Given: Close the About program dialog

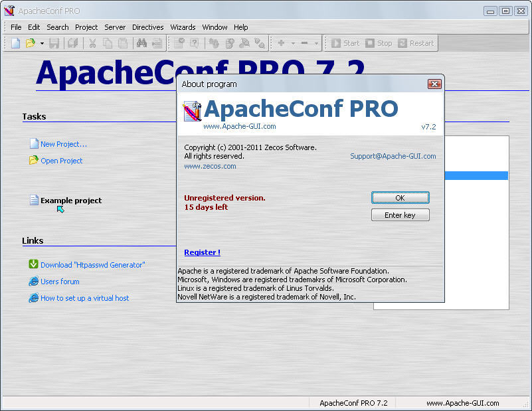Looking at the screenshot, I should point(434,84).
